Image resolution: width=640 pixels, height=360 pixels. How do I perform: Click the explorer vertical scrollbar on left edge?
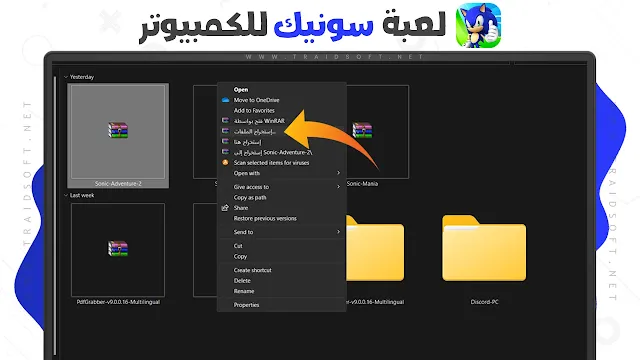[x=55, y=216]
